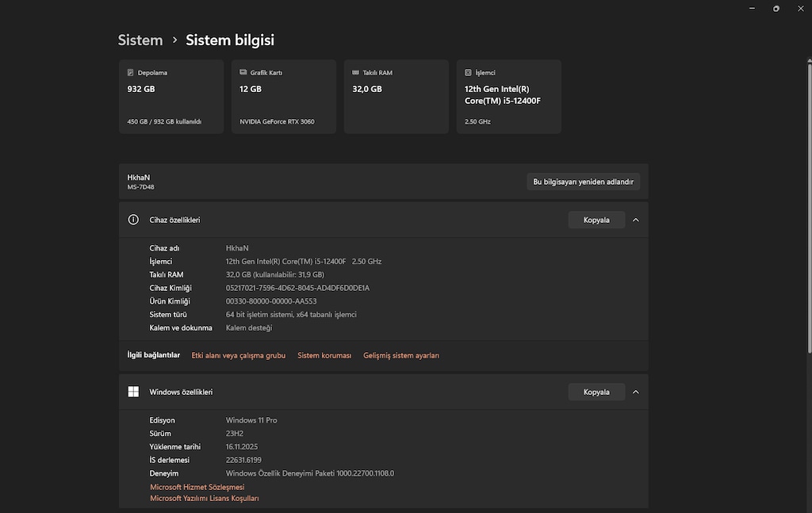Screen dimensions: 812x513
Task: Copy Windows specs with Kopyala in Windows özellikleri
Action: coord(596,392)
